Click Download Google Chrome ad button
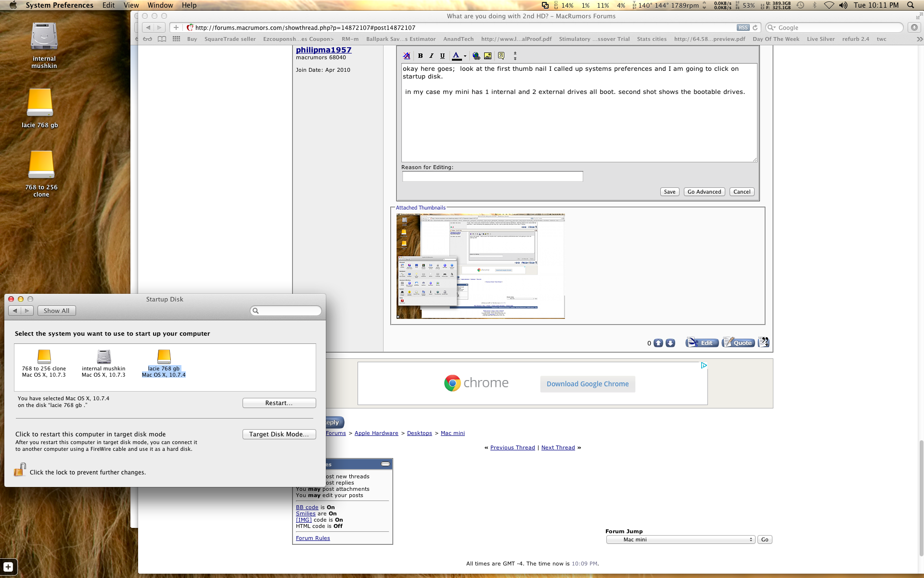Viewport: 924px width, 578px height. 588,384
